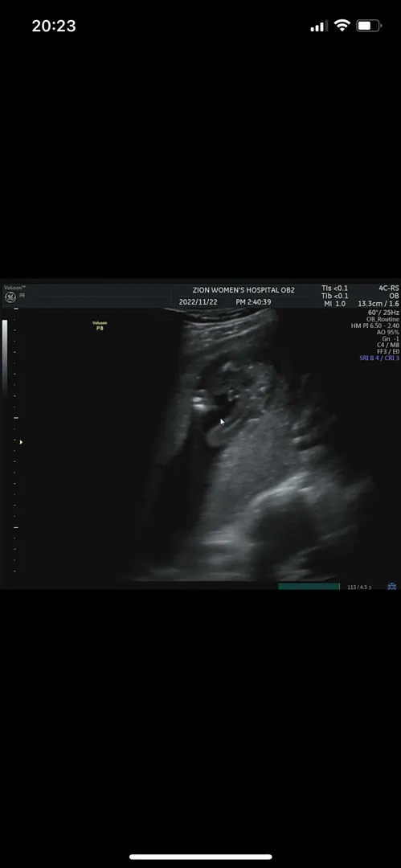
Task: Click the FF3 / E0 setting
Action: [x=387, y=351]
